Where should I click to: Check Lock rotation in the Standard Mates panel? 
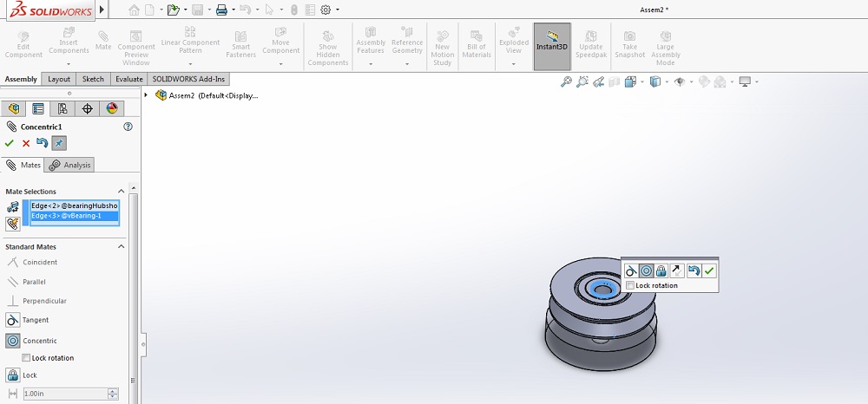pos(25,357)
